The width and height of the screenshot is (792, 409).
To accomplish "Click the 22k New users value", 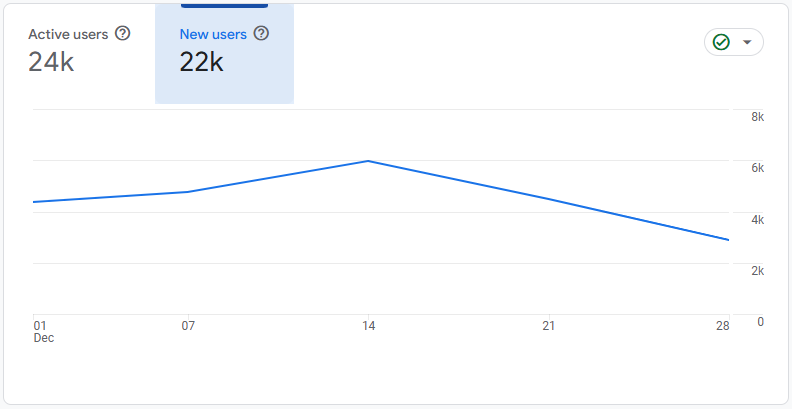I will coord(202,62).
